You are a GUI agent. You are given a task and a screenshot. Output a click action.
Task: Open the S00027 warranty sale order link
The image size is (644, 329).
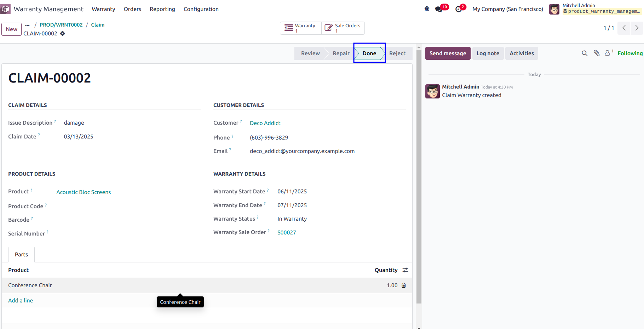point(287,233)
